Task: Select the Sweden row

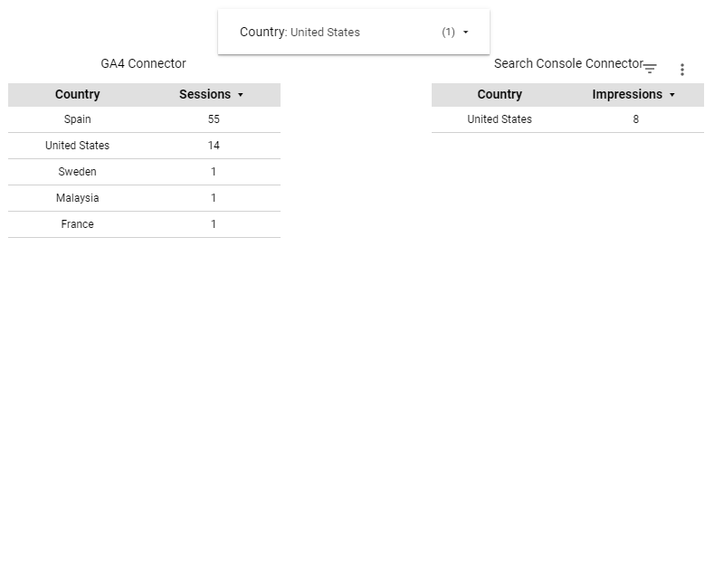Action: [144, 172]
